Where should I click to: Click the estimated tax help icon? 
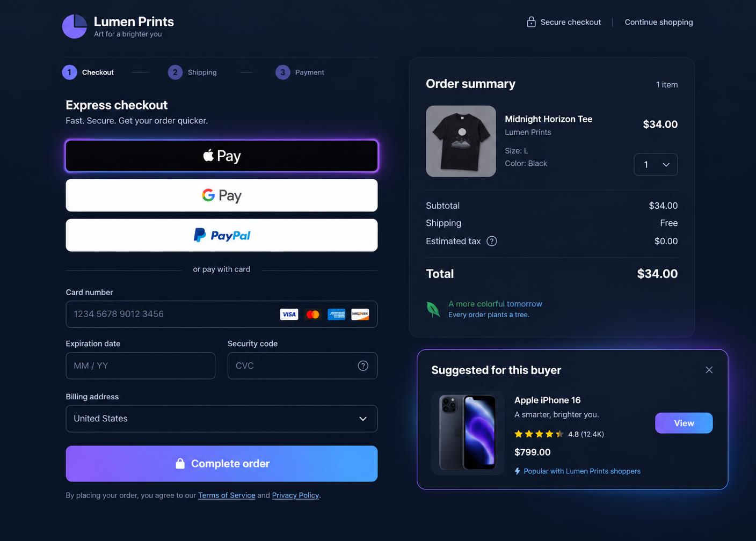pos(491,241)
